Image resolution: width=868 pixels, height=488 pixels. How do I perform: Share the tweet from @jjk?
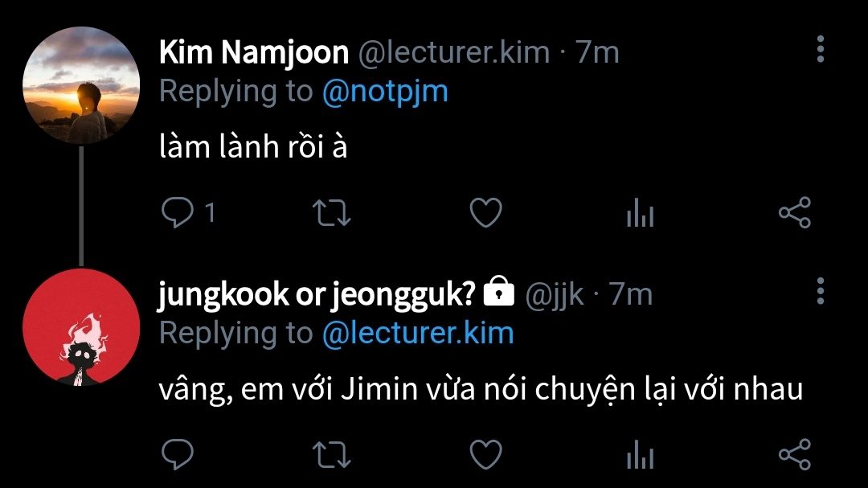[795, 455]
